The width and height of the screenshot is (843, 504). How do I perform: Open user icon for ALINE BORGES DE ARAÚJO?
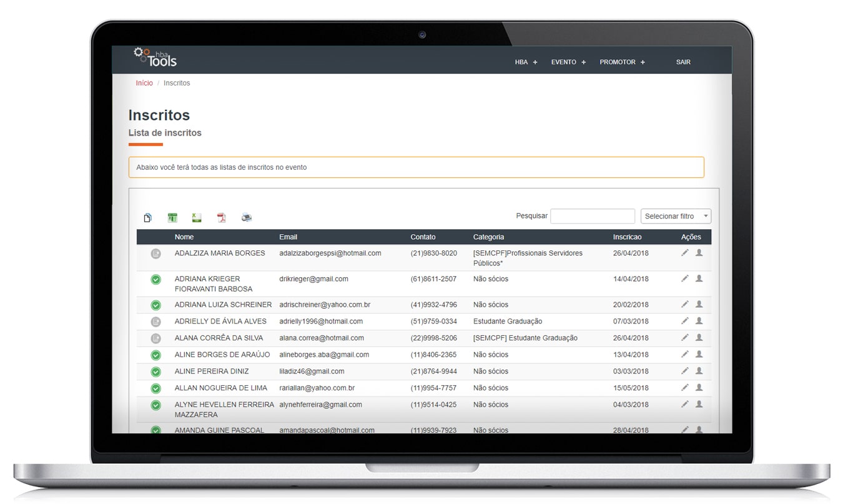click(699, 354)
